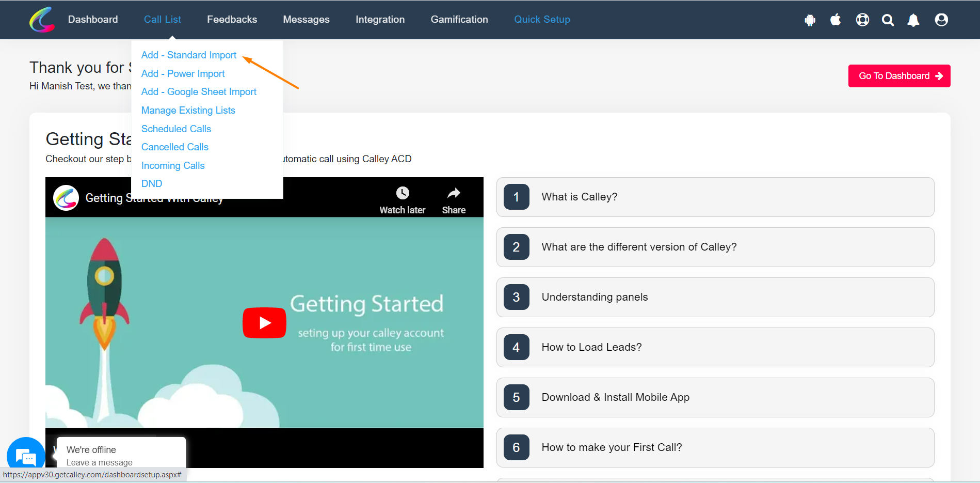Click step number 2 badge
Screen dimensions: 980x483
(517, 247)
